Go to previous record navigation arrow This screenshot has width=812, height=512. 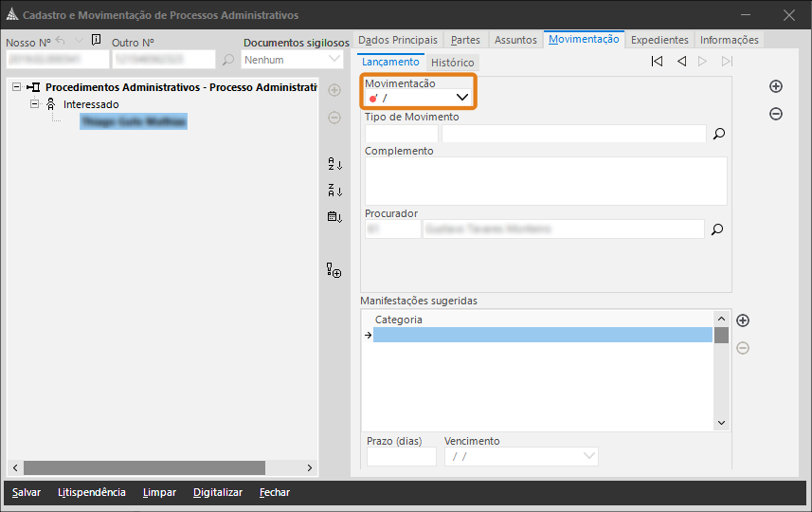coord(681,62)
